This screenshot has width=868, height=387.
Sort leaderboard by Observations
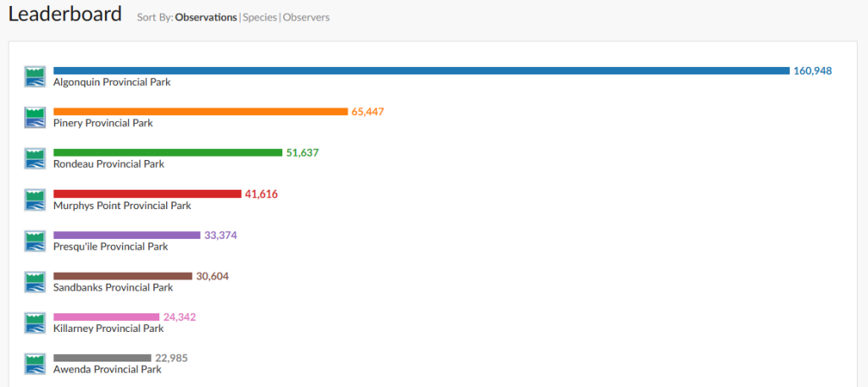[x=206, y=17]
